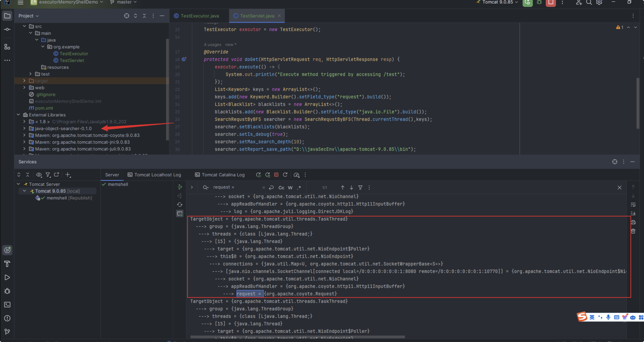The image size is (644, 342).
Task: Add service plus button in Services
Action: pyautogui.click(x=68, y=175)
